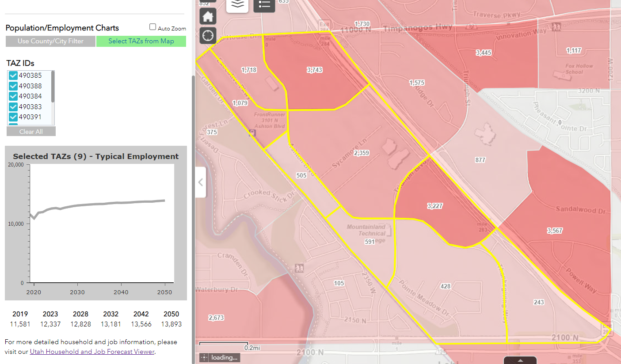Screen dimensions: 621x364
Task: Click the zone label 591
Action: pyautogui.click(x=370, y=242)
